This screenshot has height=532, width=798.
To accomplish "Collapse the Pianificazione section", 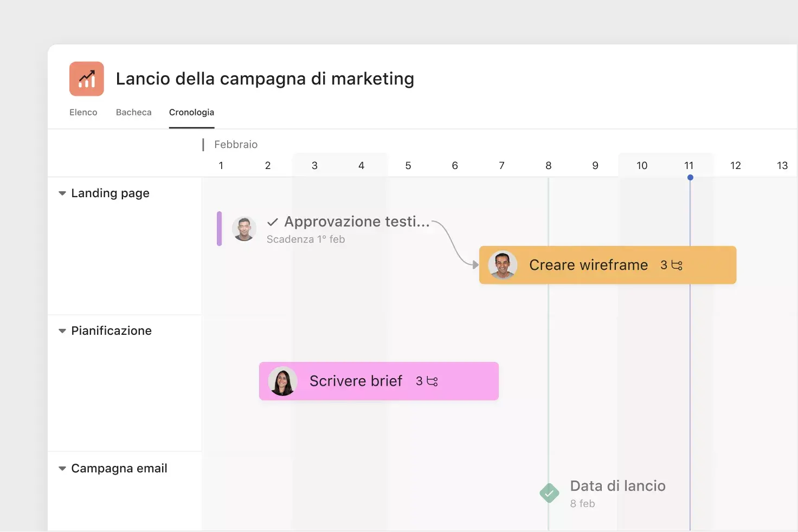I will click(x=62, y=330).
